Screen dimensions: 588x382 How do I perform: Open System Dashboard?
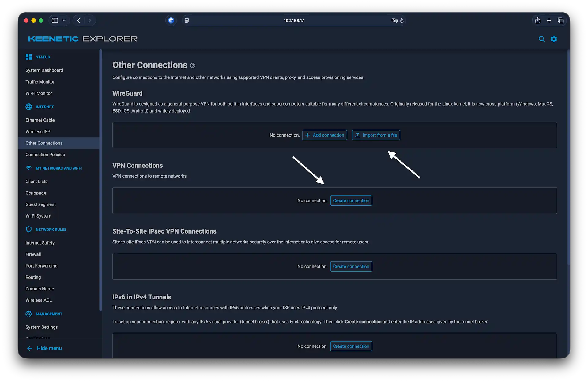pos(44,70)
